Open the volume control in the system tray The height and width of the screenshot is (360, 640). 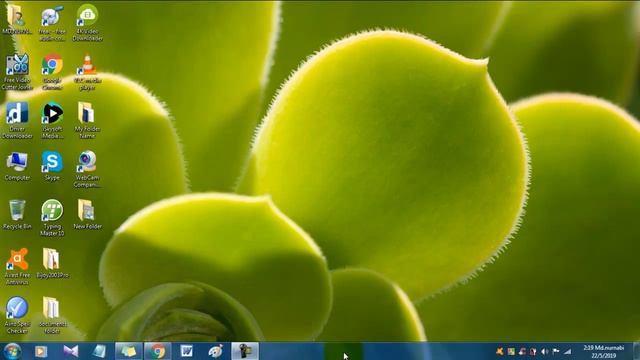(x=544, y=351)
